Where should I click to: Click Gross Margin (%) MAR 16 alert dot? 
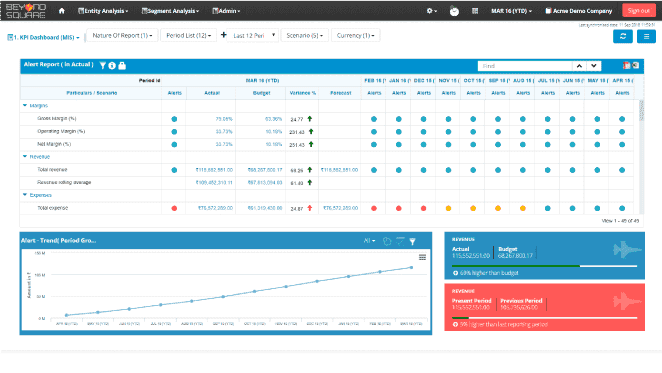174,119
